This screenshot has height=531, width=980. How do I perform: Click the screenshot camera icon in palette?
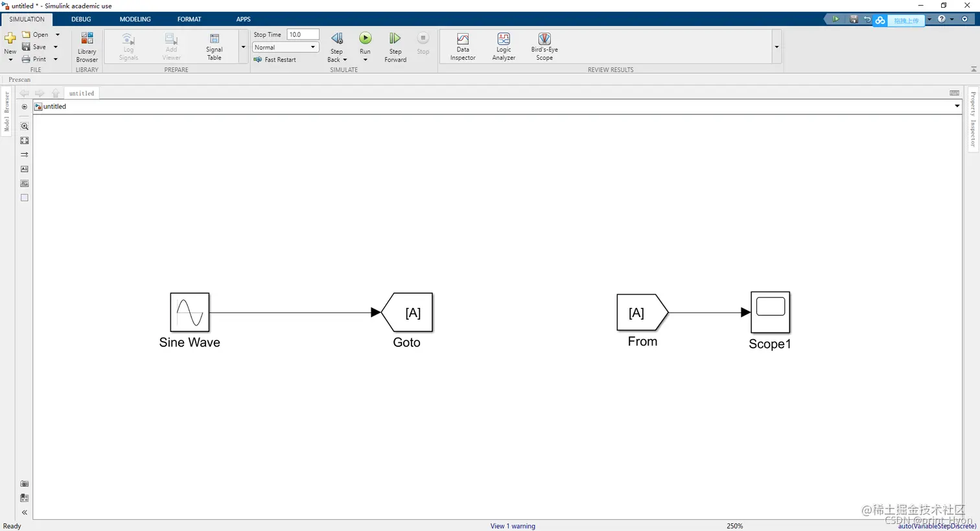click(25, 484)
